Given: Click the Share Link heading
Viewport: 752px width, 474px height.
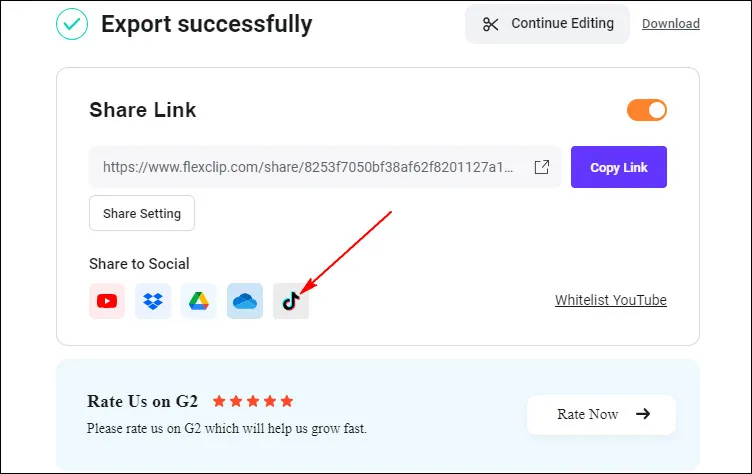Looking at the screenshot, I should [x=142, y=110].
